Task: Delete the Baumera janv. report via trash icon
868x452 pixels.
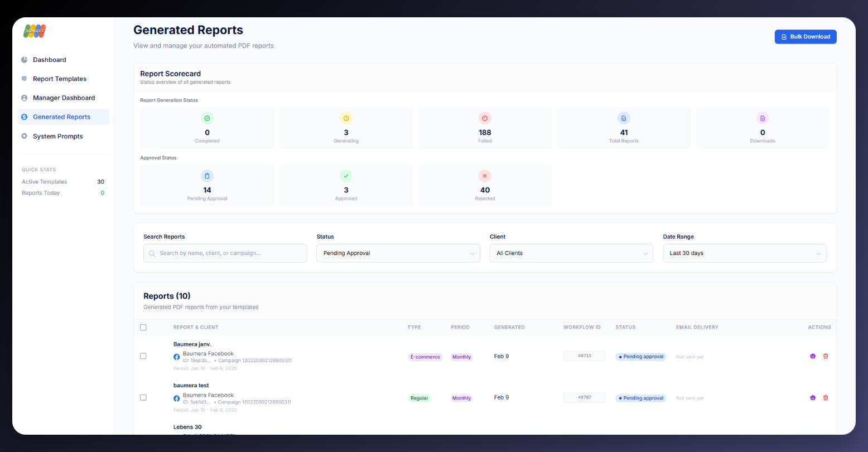Action: [826, 356]
